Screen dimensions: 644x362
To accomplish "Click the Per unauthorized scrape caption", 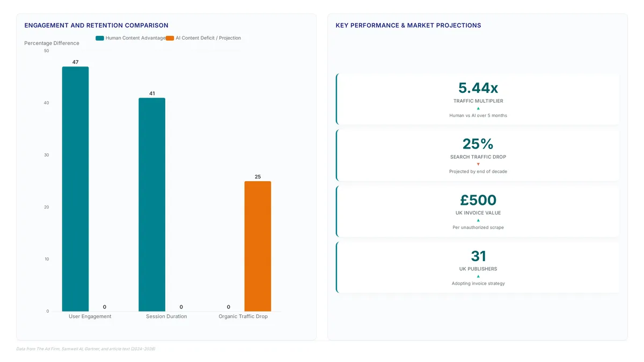I will [x=478, y=227].
